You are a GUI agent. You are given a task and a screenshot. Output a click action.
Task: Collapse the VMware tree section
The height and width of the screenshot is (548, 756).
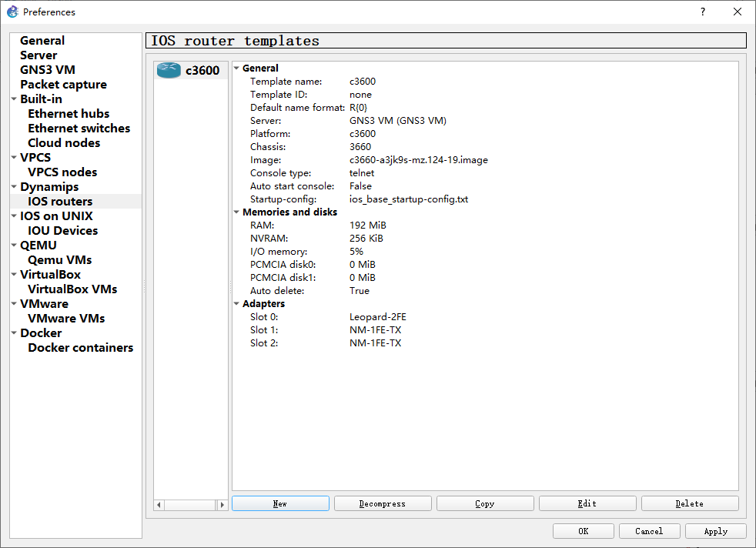click(14, 304)
